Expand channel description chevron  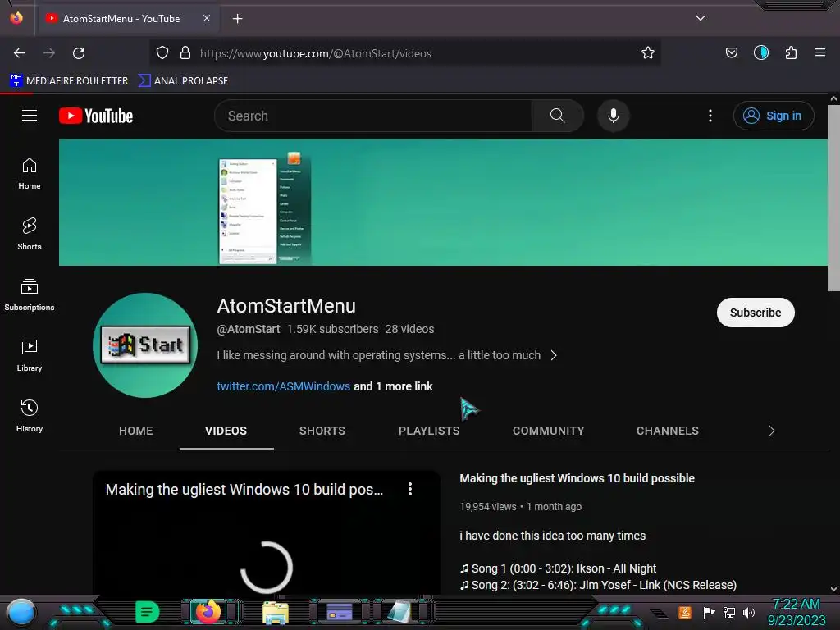(554, 355)
